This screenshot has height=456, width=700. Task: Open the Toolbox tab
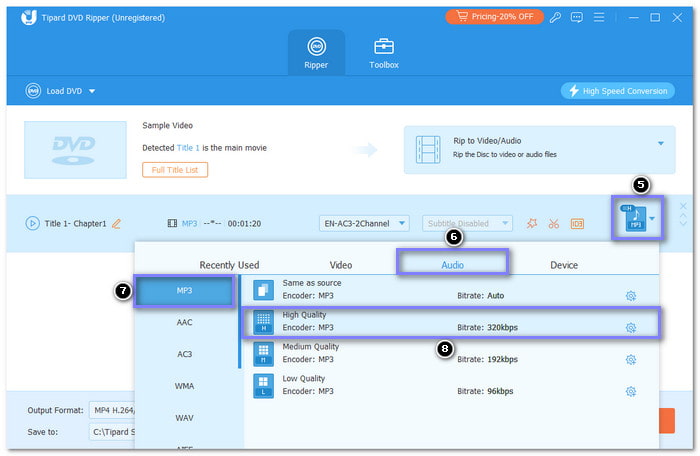point(384,53)
